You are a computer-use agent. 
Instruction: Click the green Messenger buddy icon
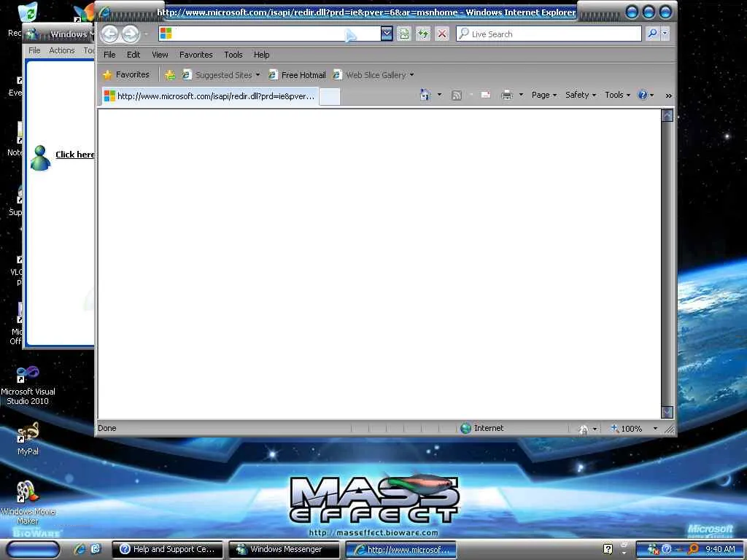40,157
